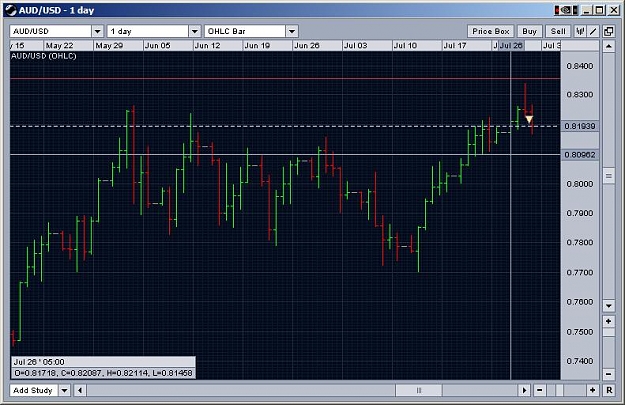Image resolution: width=625 pixels, height=405 pixels.
Task: Click the 0.8400 price axis label
Action: [x=580, y=66]
